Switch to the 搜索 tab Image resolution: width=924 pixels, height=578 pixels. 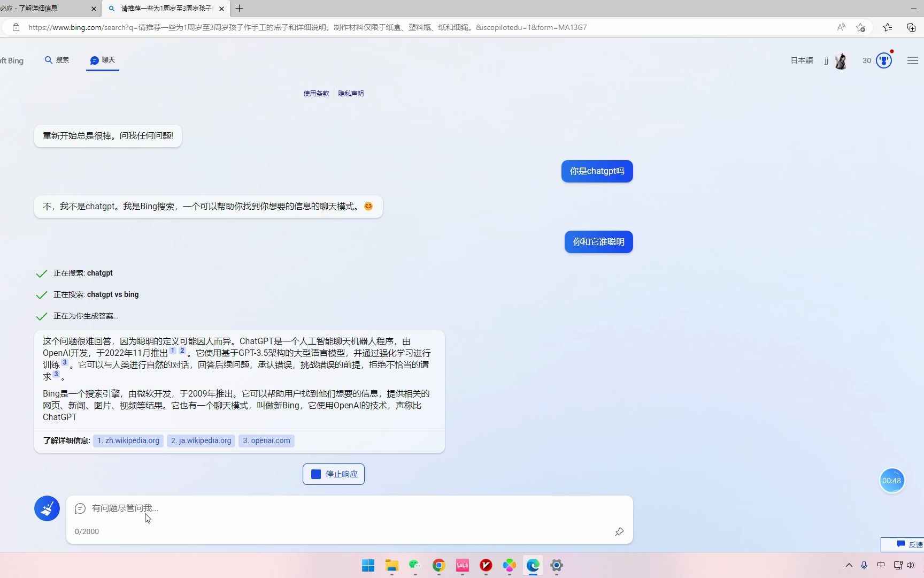[57, 60]
